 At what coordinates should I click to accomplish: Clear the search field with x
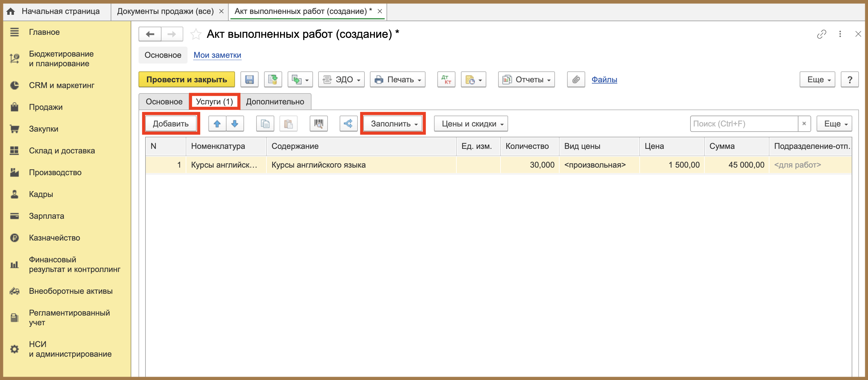(x=804, y=124)
